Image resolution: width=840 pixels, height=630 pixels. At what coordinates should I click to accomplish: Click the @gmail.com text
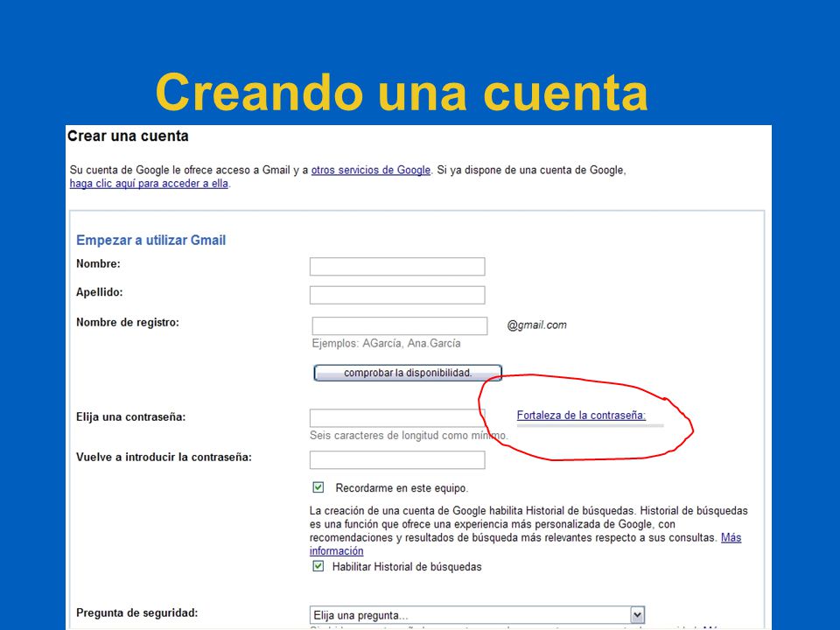click(536, 325)
